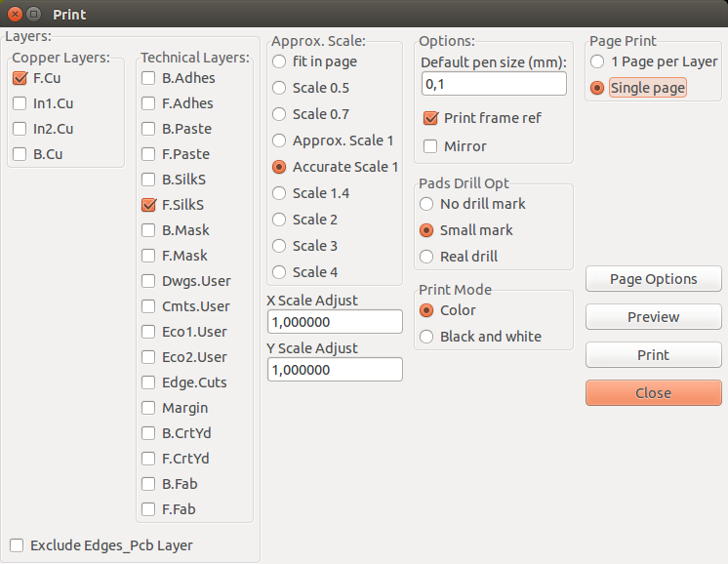728x564 pixels.
Task: Close the Print dialog with Close button
Action: pyautogui.click(x=653, y=393)
